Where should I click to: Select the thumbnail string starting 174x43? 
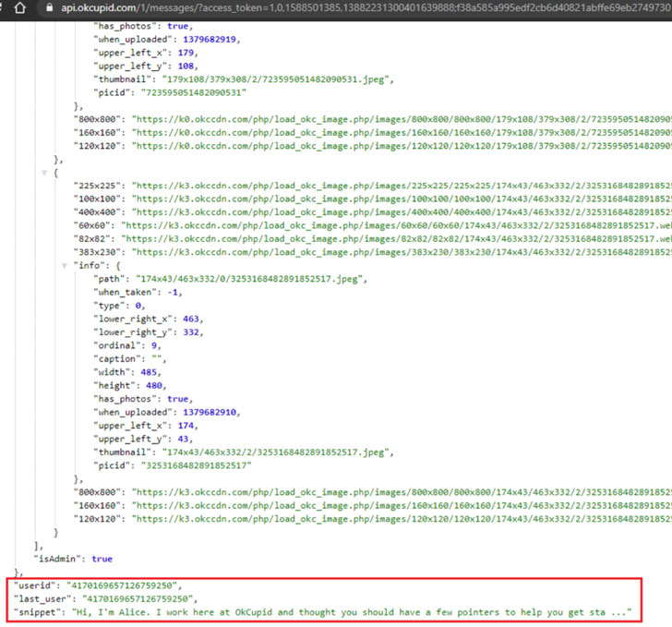276,452
